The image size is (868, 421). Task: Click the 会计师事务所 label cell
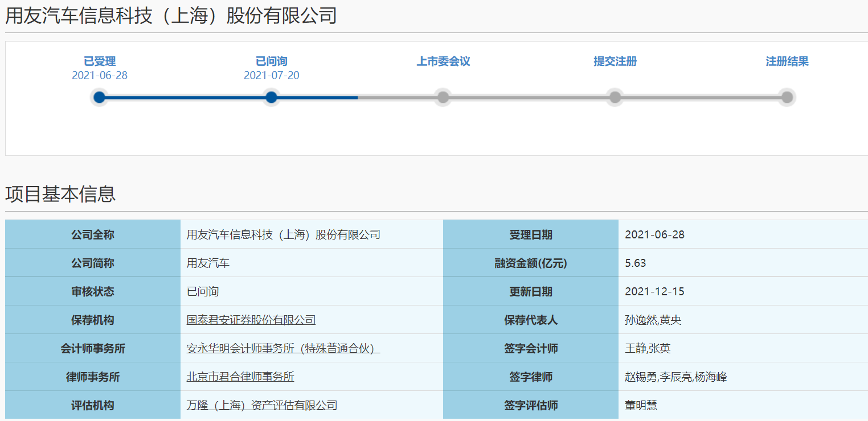pos(93,348)
